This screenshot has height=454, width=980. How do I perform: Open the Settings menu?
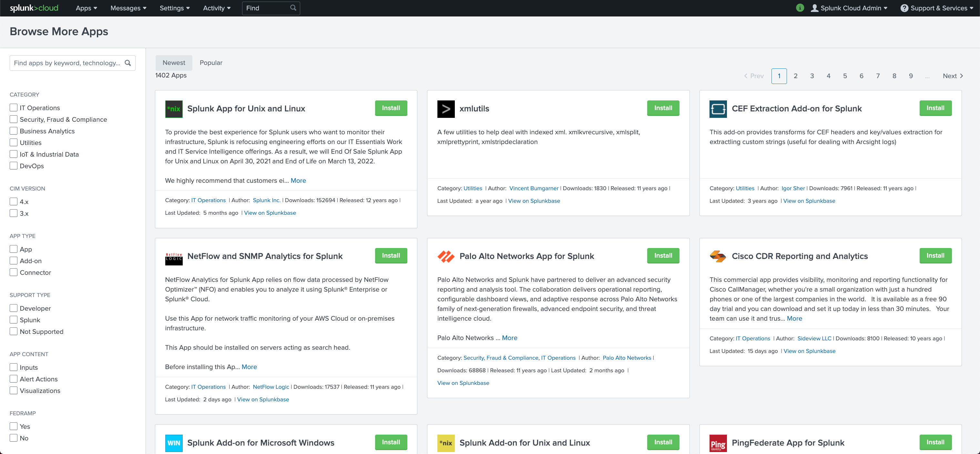[174, 8]
